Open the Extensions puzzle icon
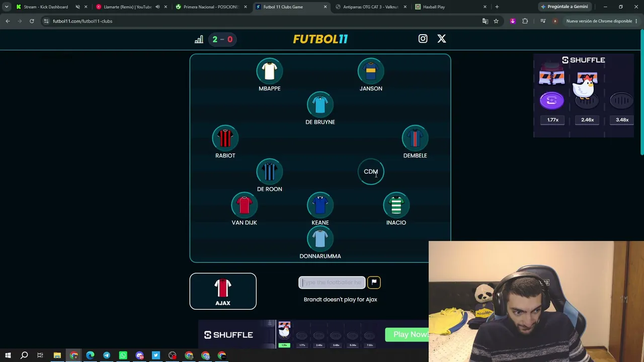This screenshot has width=644, height=362. (525, 21)
